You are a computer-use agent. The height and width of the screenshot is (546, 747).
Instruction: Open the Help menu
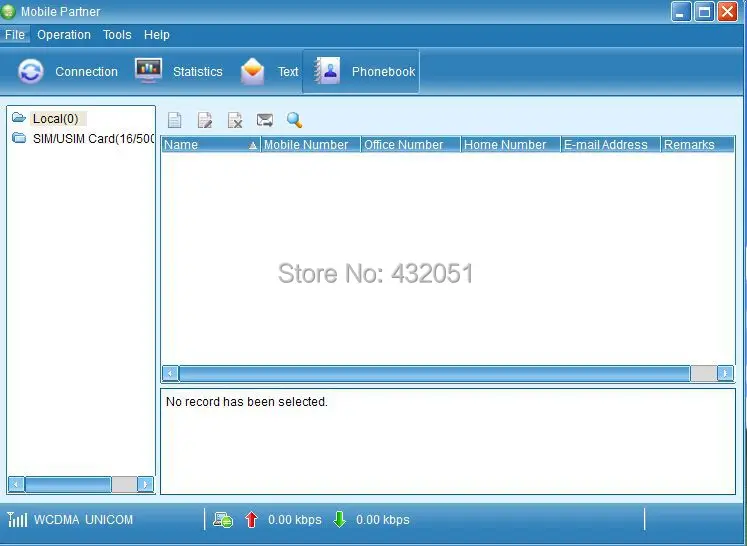tap(157, 35)
